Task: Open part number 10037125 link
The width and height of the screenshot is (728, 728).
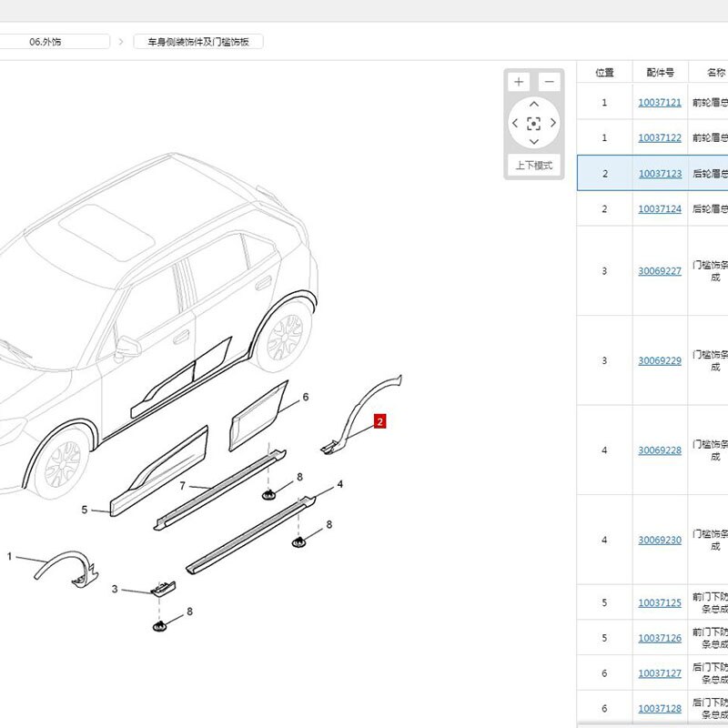Action: pos(660,602)
